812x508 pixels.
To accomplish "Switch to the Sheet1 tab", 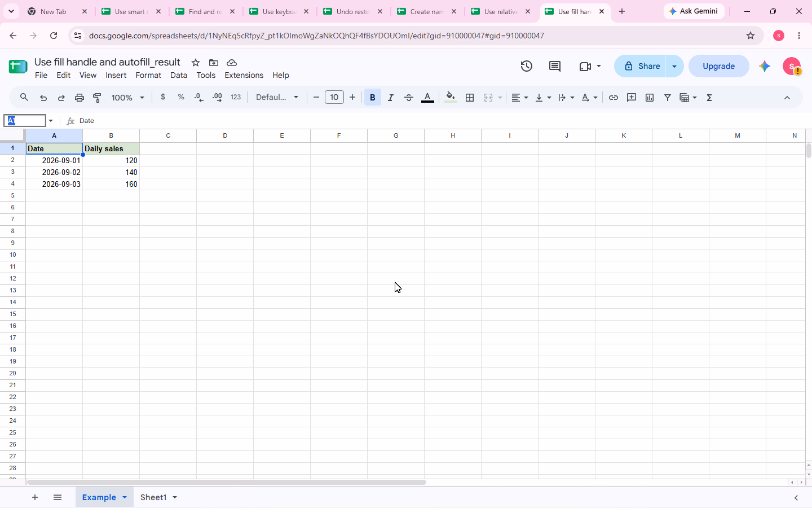I will pyautogui.click(x=153, y=497).
